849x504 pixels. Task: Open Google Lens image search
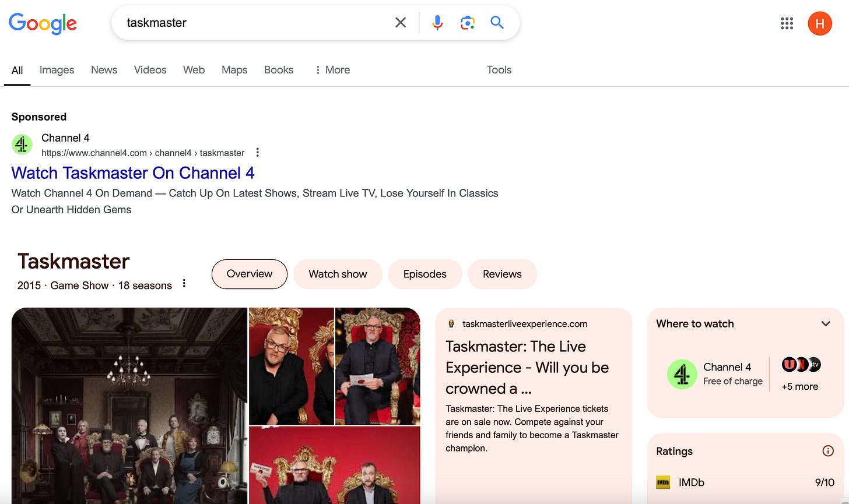pos(467,23)
